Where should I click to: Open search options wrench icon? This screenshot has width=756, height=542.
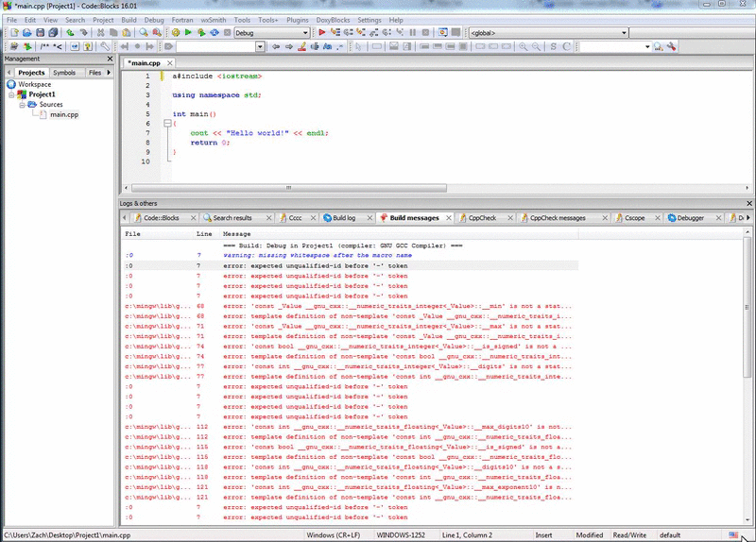tap(671, 46)
